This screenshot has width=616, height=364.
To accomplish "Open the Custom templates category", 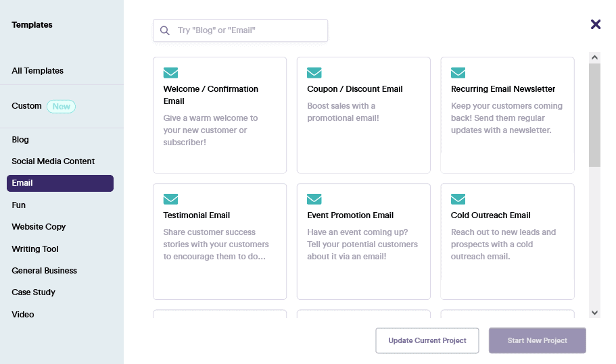I will click(27, 106).
